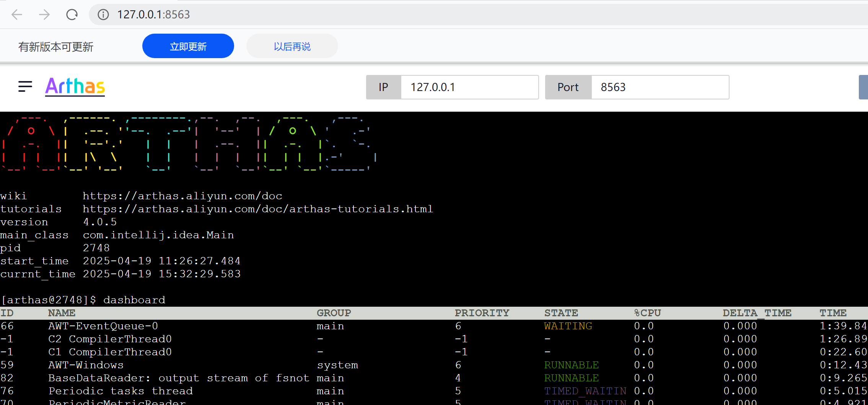Click the IP label

tap(384, 87)
